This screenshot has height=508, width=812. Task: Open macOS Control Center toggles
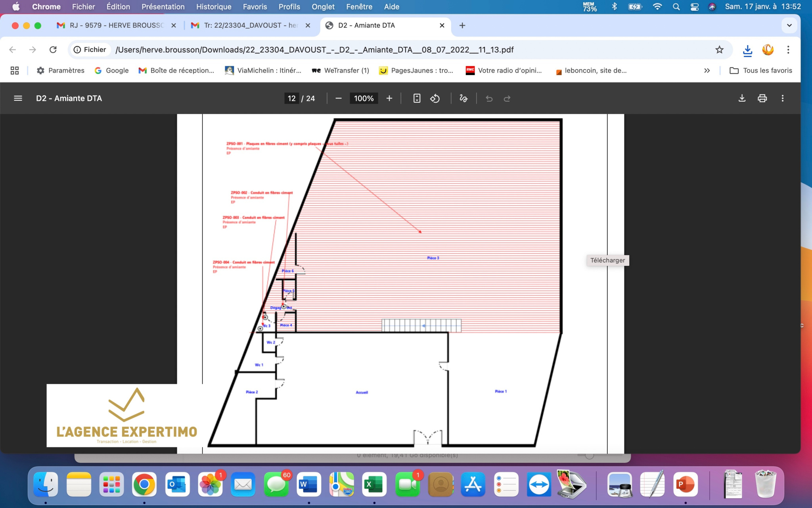(695, 7)
